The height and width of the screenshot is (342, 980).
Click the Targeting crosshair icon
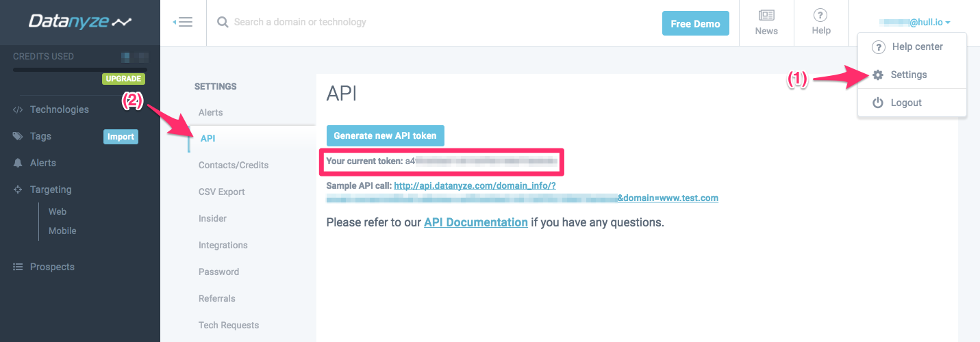point(18,189)
